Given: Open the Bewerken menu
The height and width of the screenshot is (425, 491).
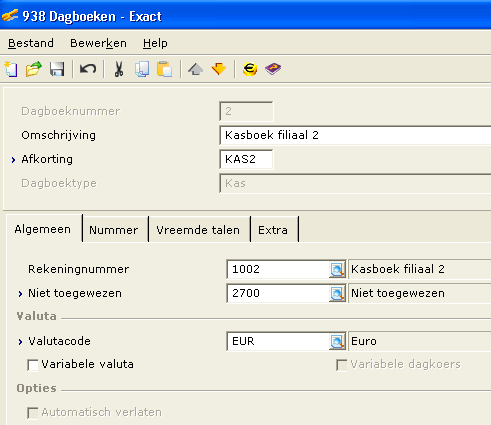Looking at the screenshot, I should coord(98,43).
